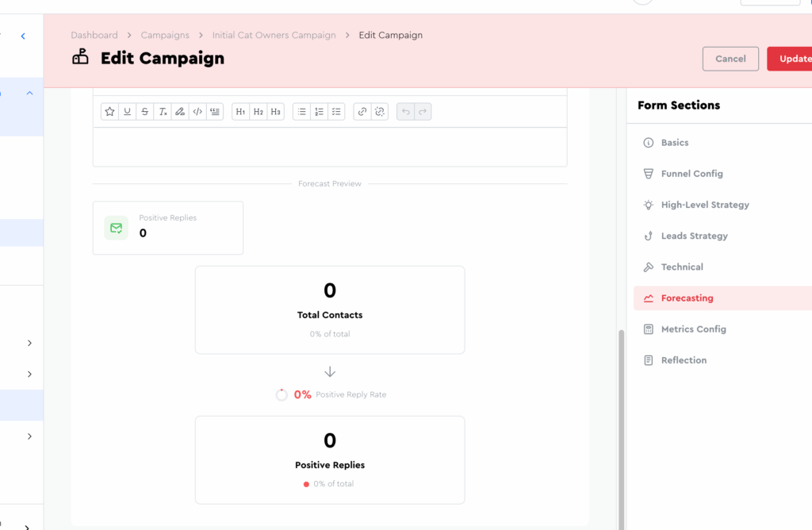Click the clear formatting icon
812x530 pixels.
pyautogui.click(x=163, y=112)
